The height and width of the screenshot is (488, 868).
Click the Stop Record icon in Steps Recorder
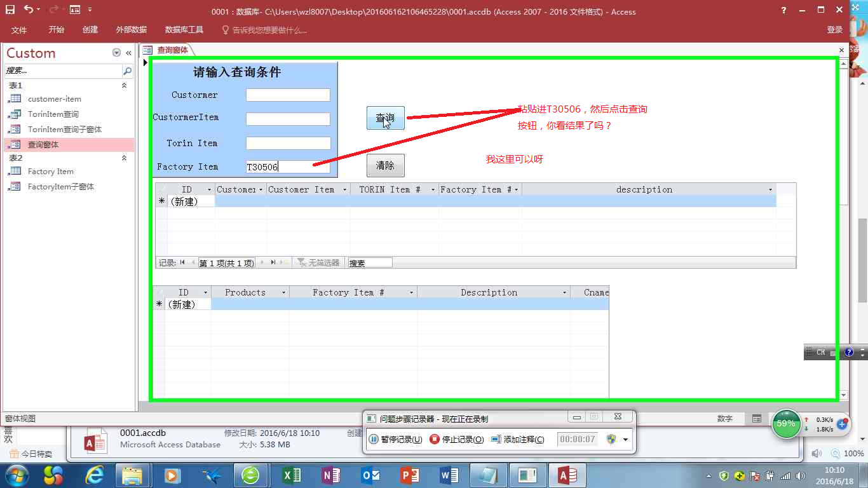[435, 439]
